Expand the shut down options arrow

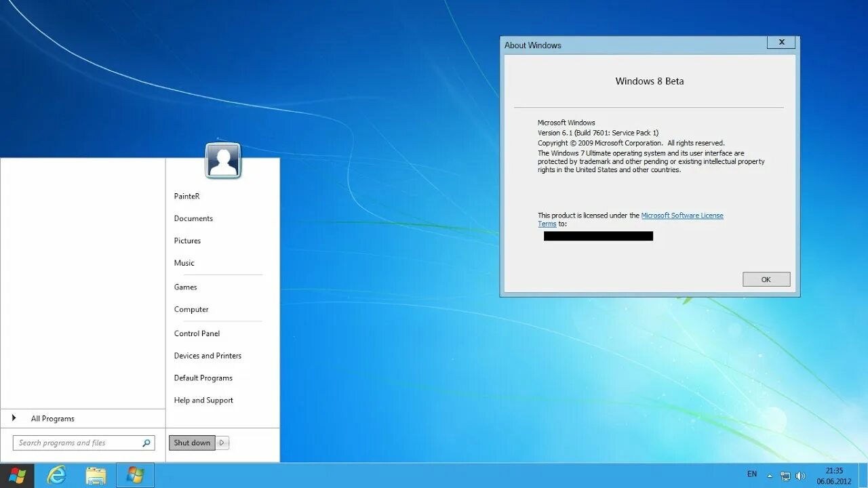point(222,443)
